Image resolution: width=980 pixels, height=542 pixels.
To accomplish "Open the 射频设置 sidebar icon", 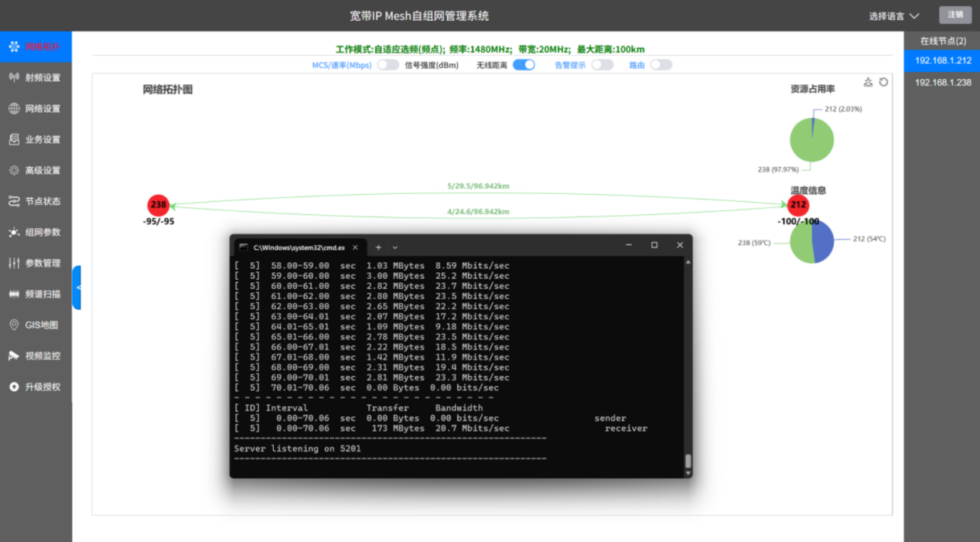I will pos(14,77).
